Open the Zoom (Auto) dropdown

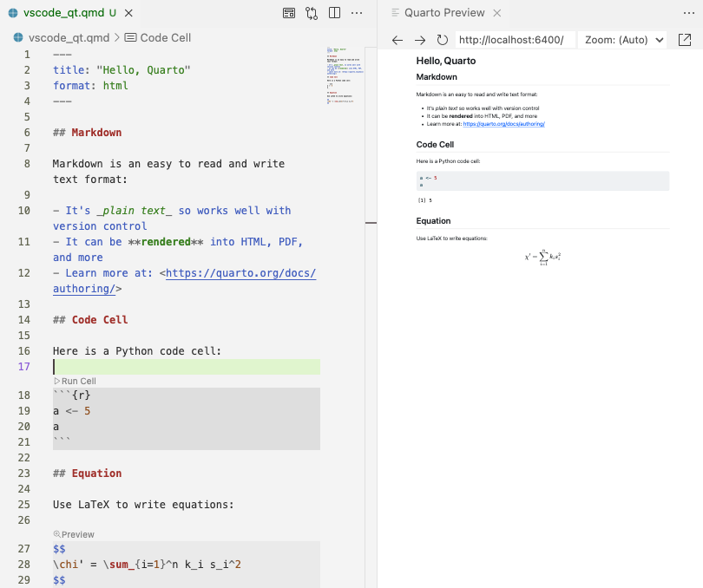pyautogui.click(x=624, y=41)
